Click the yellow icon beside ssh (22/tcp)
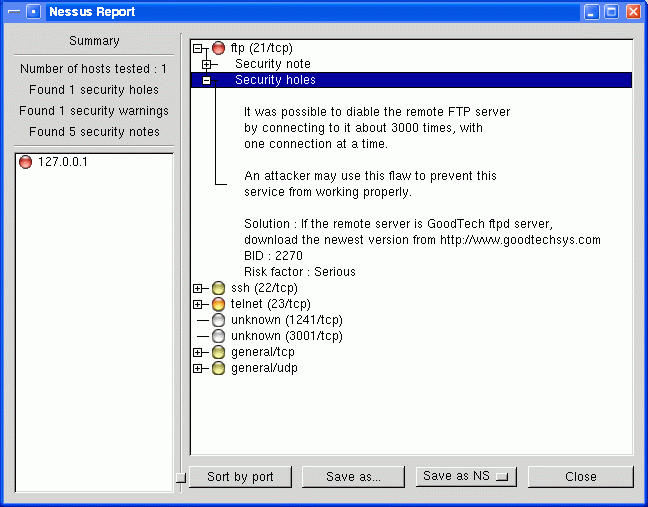Image resolution: width=648 pixels, height=507 pixels. coord(218,288)
